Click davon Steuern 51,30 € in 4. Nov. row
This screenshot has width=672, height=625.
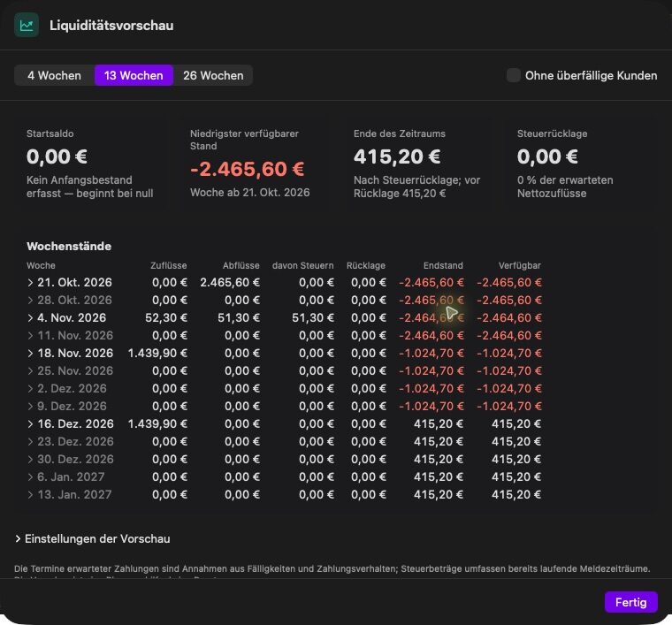[x=312, y=318]
